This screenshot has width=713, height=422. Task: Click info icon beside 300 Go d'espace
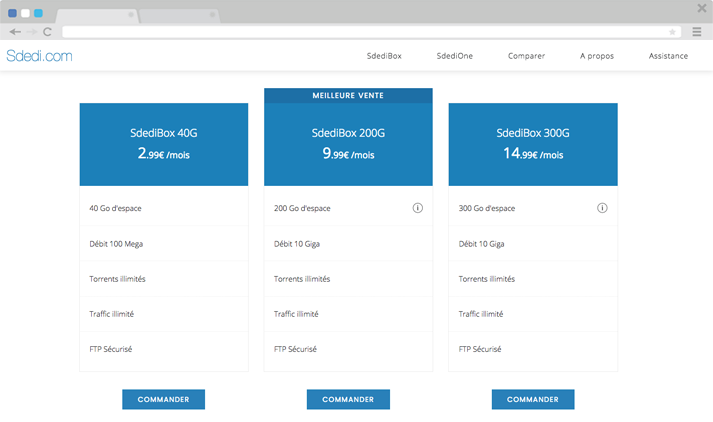[x=602, y=208]
